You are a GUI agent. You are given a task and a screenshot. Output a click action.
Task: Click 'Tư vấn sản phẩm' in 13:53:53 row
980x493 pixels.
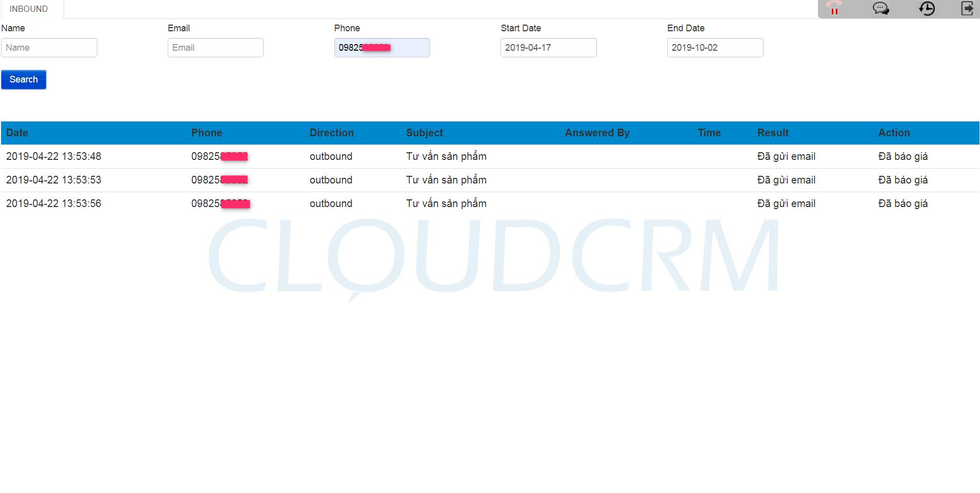446,180
